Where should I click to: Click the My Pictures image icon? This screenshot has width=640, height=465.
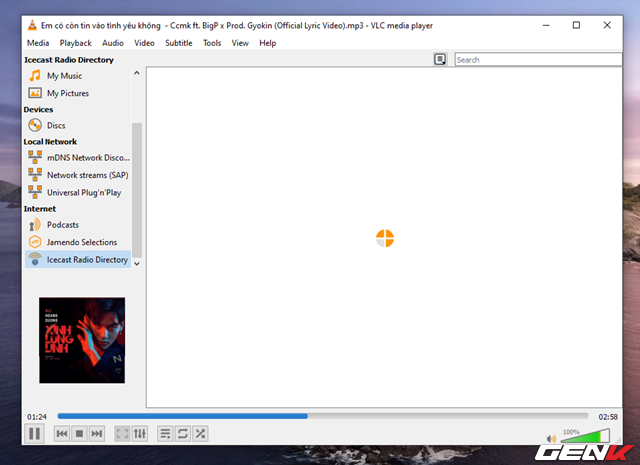pyautogui.click(x=35, y=93)
